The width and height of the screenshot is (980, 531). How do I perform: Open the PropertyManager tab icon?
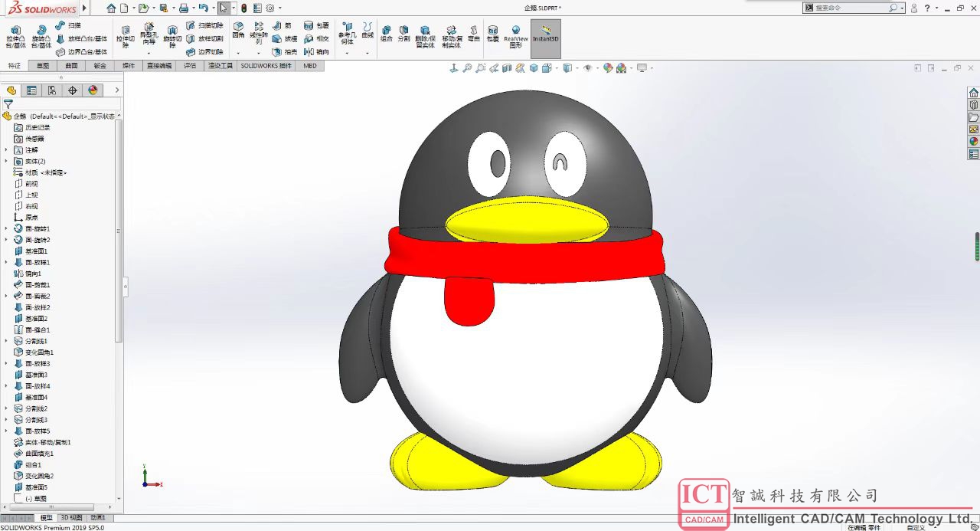(31, 90)
